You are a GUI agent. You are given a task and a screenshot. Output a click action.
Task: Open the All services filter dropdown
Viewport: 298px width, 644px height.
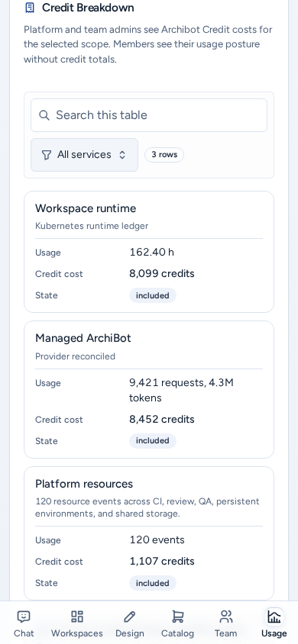coord(84,155)
